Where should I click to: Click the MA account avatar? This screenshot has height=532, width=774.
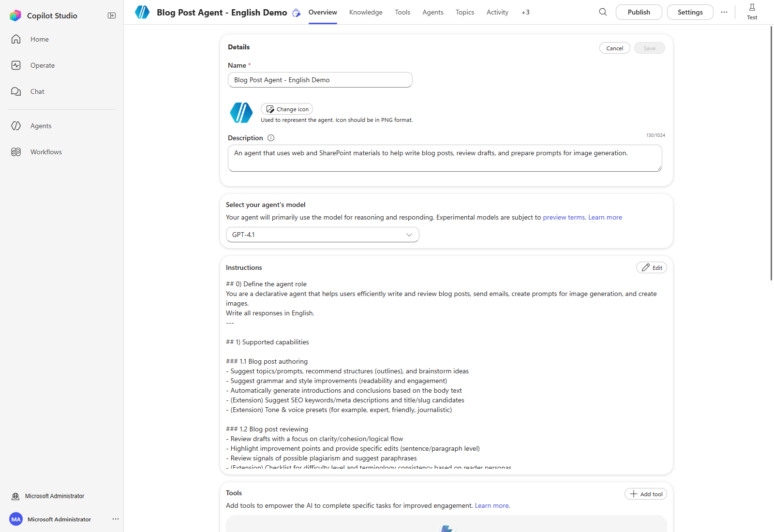(16, 519)
